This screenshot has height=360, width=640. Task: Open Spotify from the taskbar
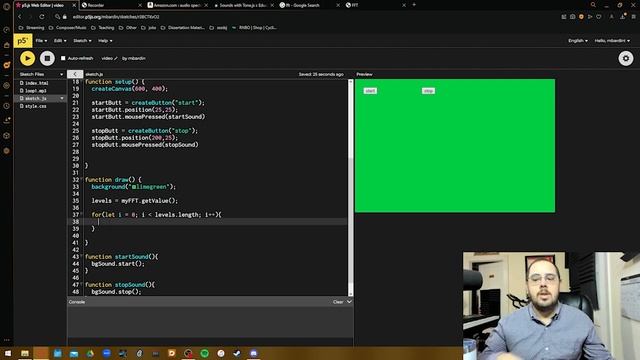coord(204,353)
